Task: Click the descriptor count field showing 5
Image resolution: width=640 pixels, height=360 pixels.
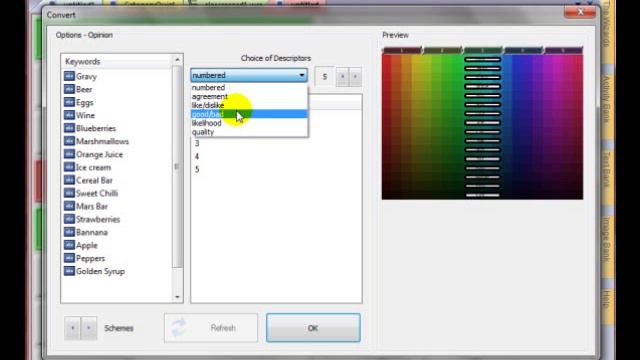Action: tap(324, 76)
